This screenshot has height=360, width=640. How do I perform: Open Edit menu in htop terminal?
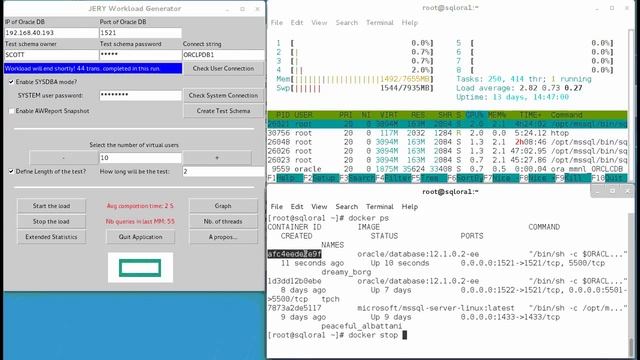pos(297,23)
